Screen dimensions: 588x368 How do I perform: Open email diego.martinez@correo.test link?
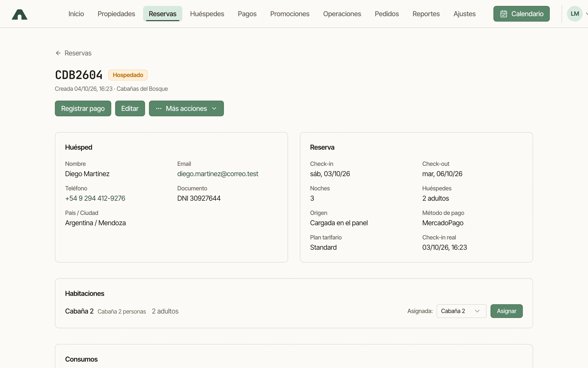pos(218,174)
